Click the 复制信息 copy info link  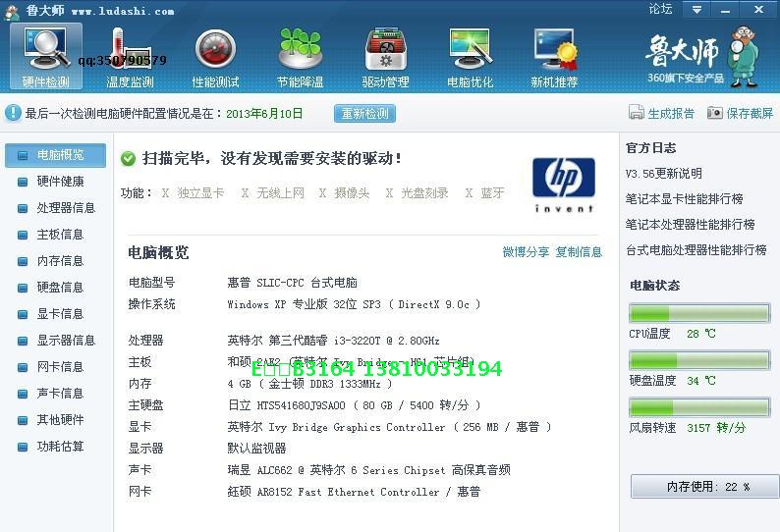579,252
